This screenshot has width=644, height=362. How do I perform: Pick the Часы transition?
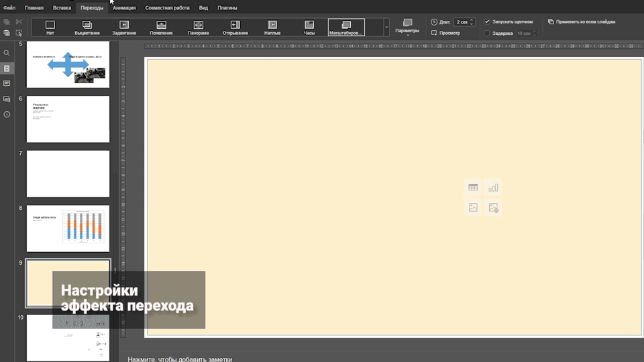point(309,27)
